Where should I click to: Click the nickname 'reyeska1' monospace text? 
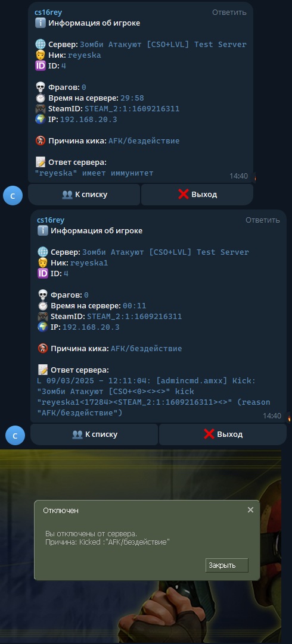[89, 263]
